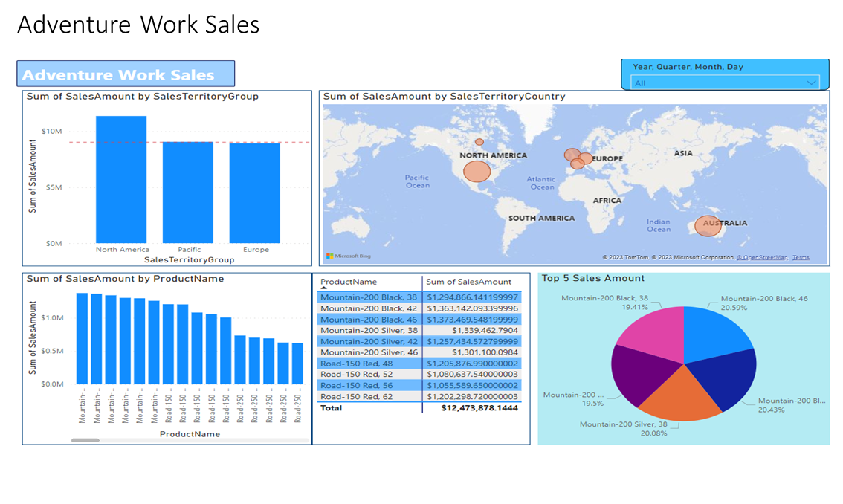Click the small Canada bubble on map

479,142
